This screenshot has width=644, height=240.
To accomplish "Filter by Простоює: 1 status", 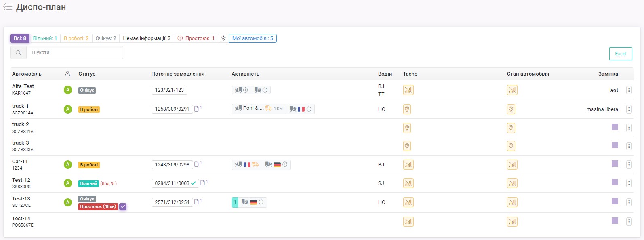I will coord(196,38).
